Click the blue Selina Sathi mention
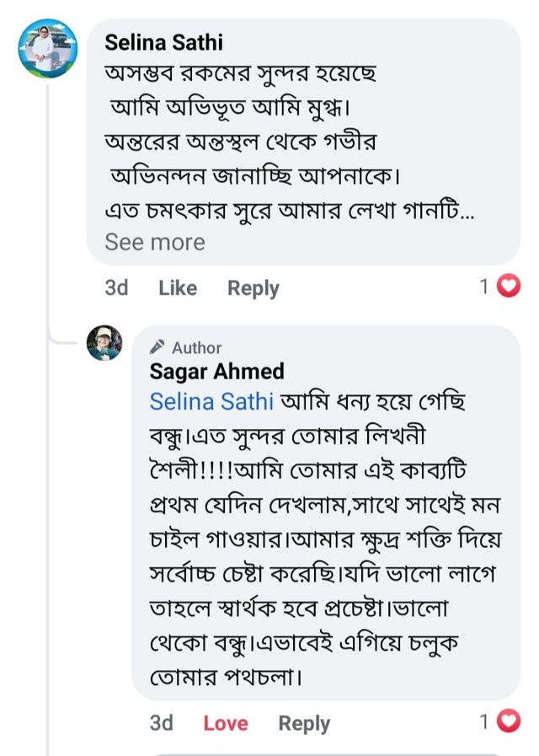The height and width of the screenshot is (756, 539). click(x=211, y=402)
